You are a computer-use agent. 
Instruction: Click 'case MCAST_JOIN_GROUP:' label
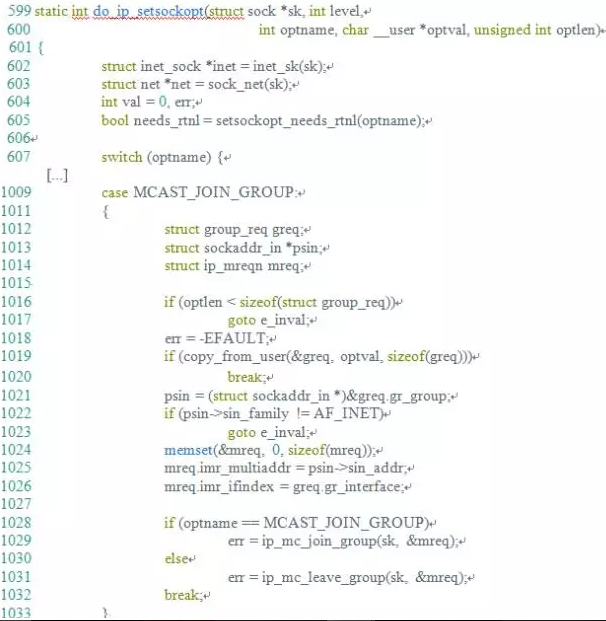(x=200, y=192)
